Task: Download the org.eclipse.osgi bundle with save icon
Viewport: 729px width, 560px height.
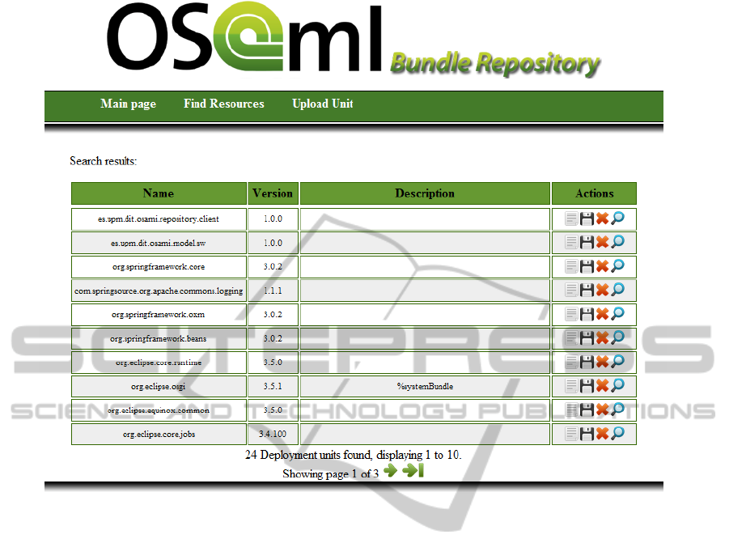Action: pyautogui.click(x=587, y=386)
